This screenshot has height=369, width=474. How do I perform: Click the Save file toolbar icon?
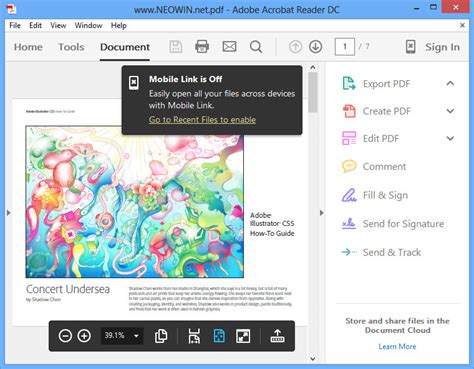[176, 47]
